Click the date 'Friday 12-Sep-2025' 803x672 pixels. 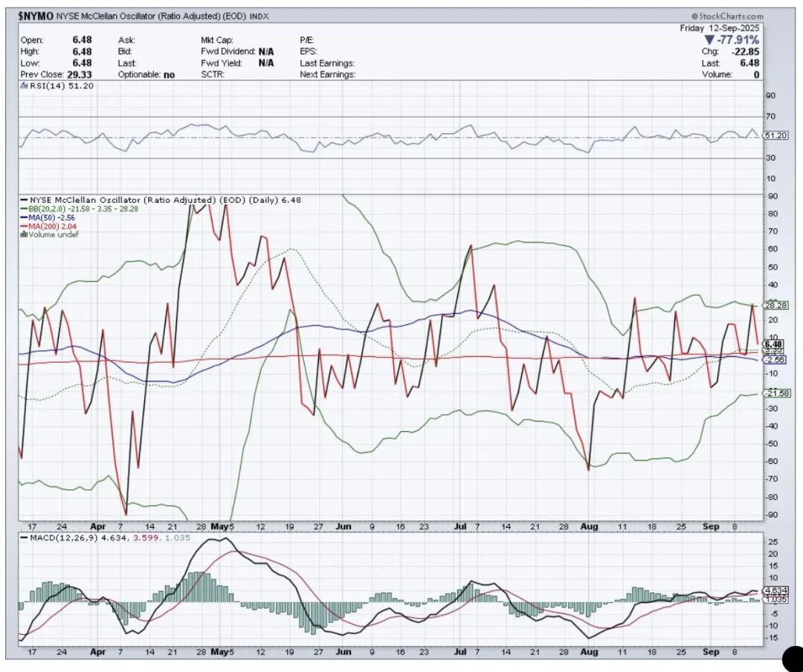click(x=720, y=28)
